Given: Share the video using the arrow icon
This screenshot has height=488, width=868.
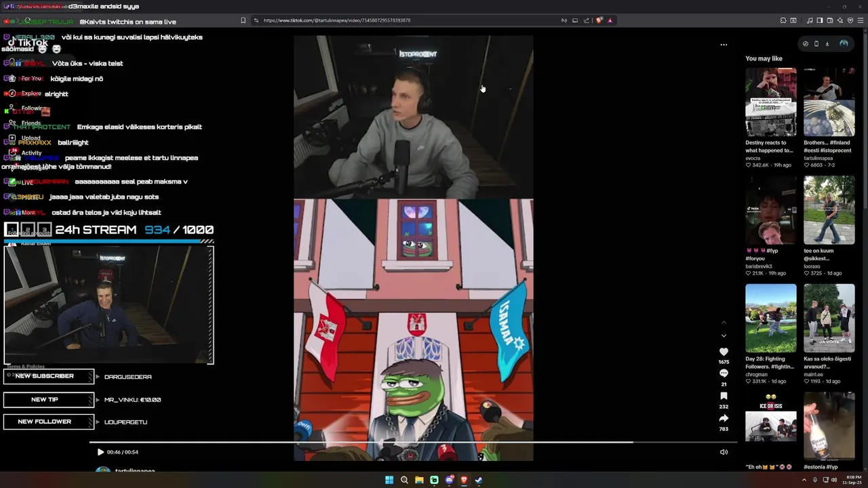Looking at the screenshot, I should 724,418.
